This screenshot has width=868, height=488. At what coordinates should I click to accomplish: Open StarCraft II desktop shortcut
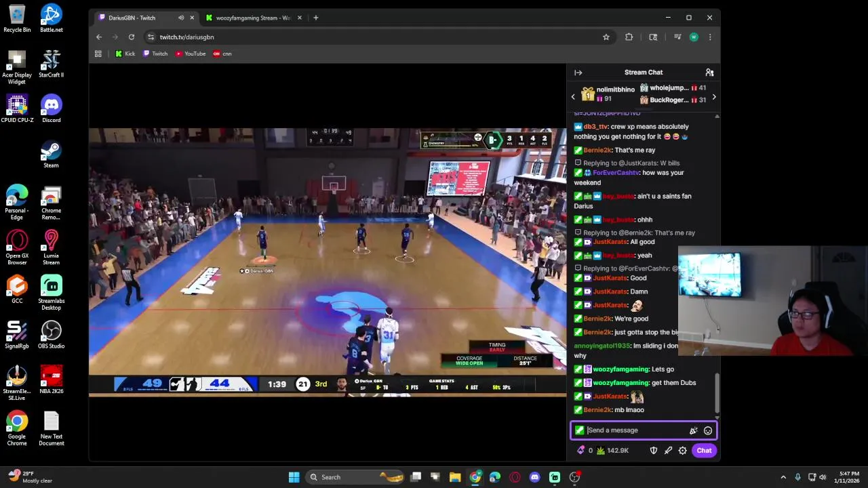pyautogui.click(x=51, y=63)
